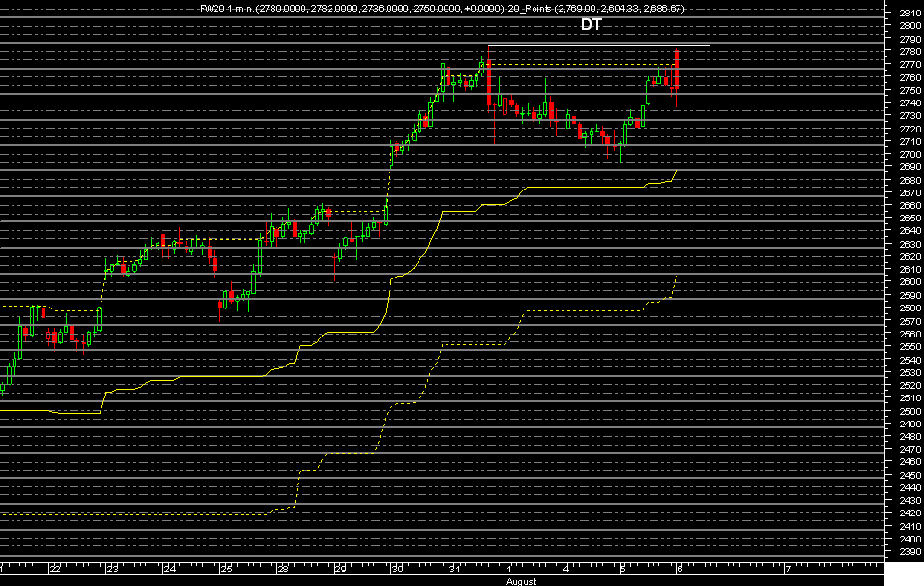Screen dimensions: 924x586
Task: Click price label 2460 on the price axis
Action: (911, 462)
